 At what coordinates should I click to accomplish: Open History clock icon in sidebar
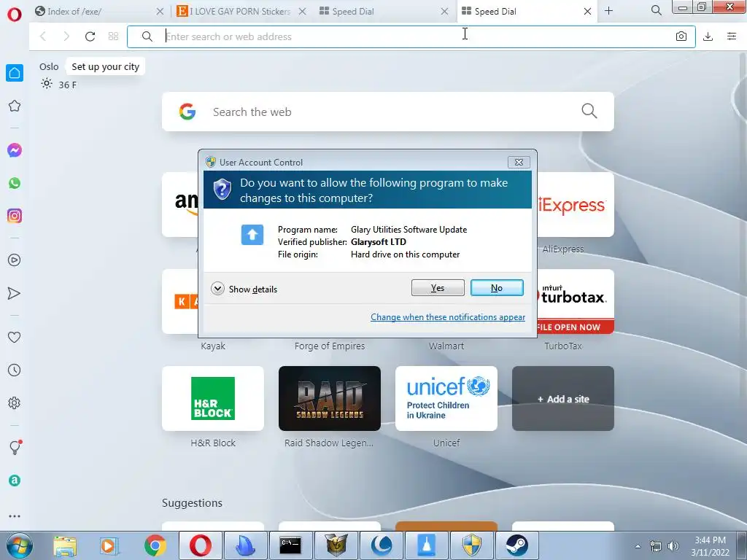click(x=15, y=370)
